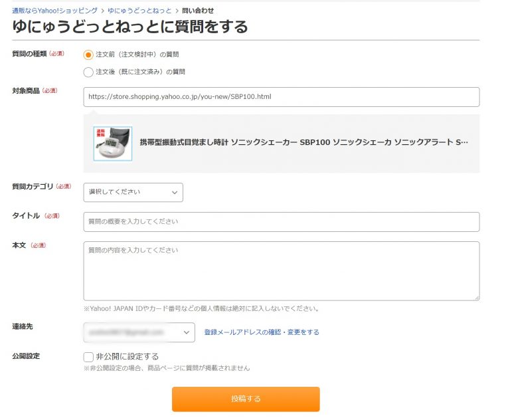The height and width of the screenshot is (420, 510).
Task: Click the chevron arrow in 質問カテゴリ select box
Action: click(x=175, y=192)
